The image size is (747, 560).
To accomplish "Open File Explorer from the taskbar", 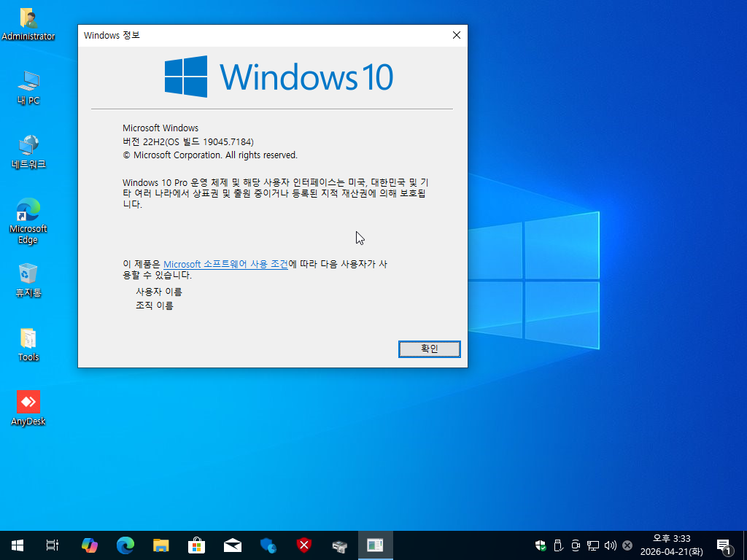I will (x=161, y=545).
